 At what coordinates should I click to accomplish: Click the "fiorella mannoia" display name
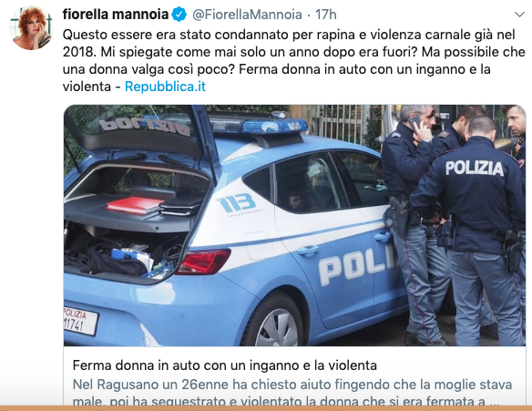[116, 15]
